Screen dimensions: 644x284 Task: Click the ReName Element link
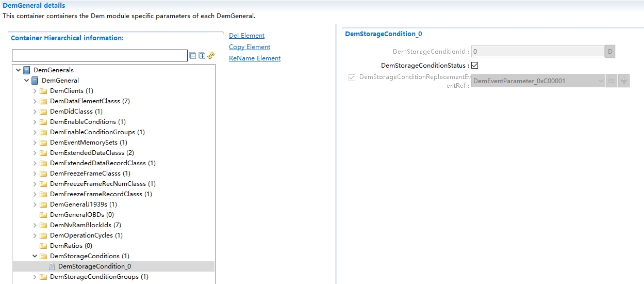[x=255, y=58]
